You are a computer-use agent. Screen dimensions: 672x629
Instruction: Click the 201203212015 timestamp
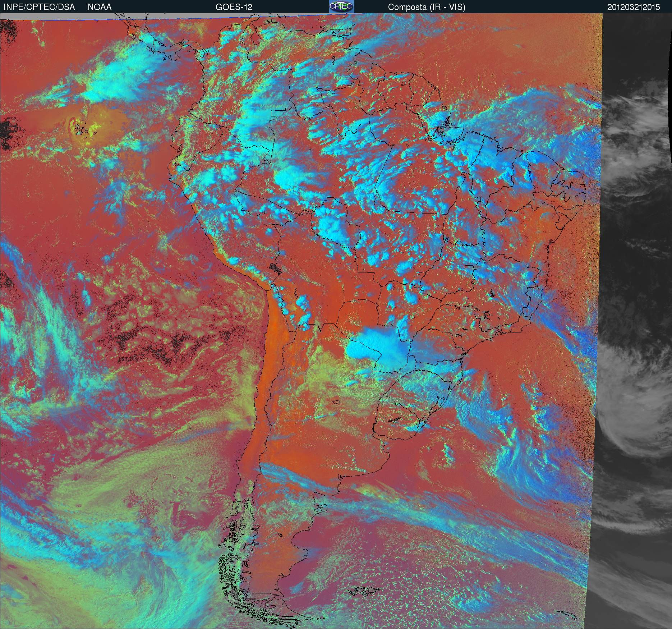[634, 7]
